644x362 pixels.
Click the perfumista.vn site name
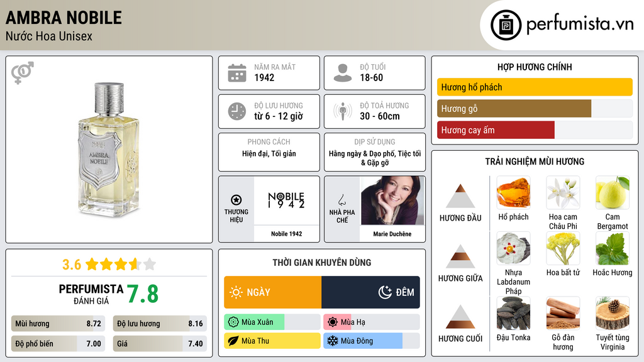[580, 24]
